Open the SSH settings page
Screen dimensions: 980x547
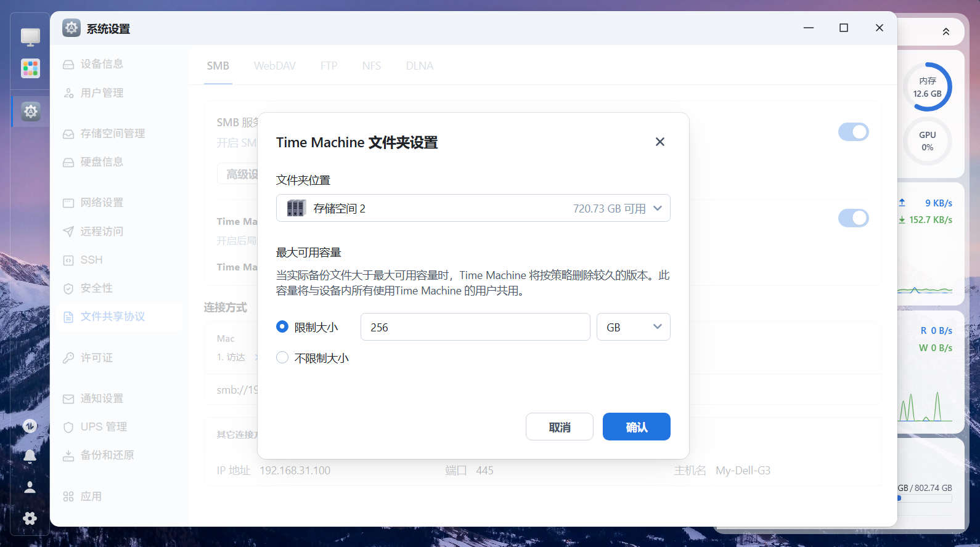(x=120, y=260)
